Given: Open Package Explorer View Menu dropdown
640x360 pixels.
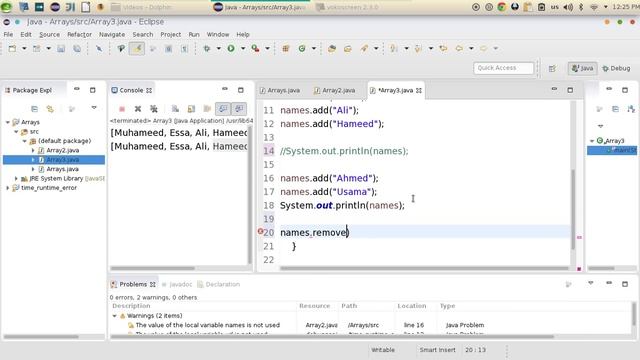Looking at the screenshot, I should [94, 108].
